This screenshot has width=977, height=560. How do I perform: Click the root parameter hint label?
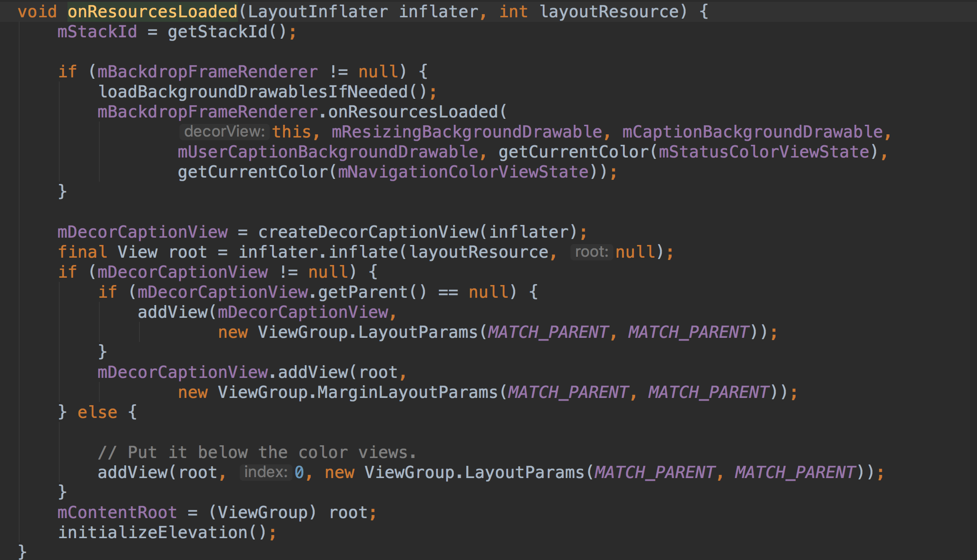591,252
